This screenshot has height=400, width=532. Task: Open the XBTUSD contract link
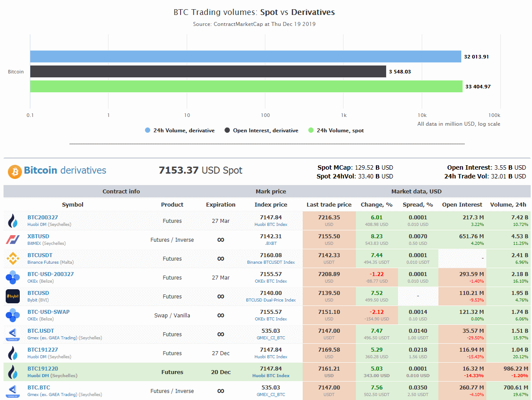[x=37, y=236]
